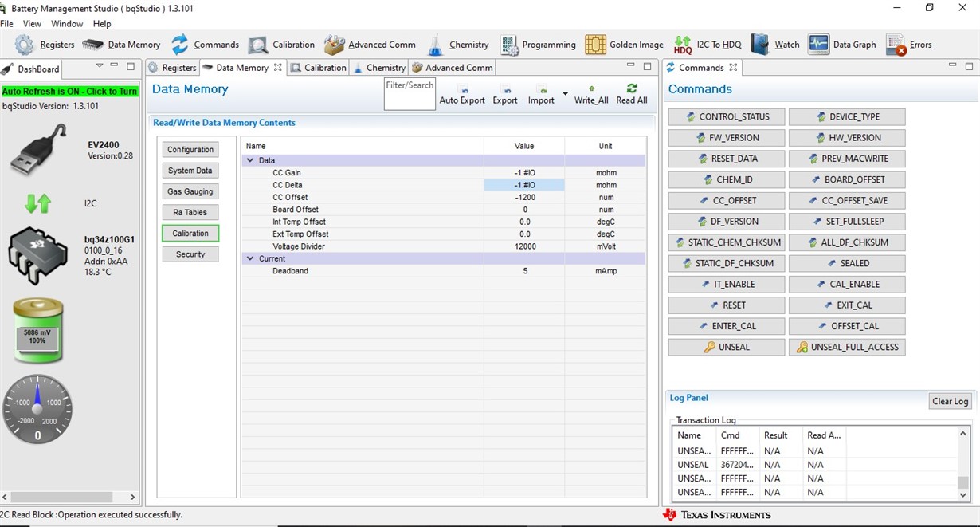Click the bq34z100G1 chip icon

point(37,255)
